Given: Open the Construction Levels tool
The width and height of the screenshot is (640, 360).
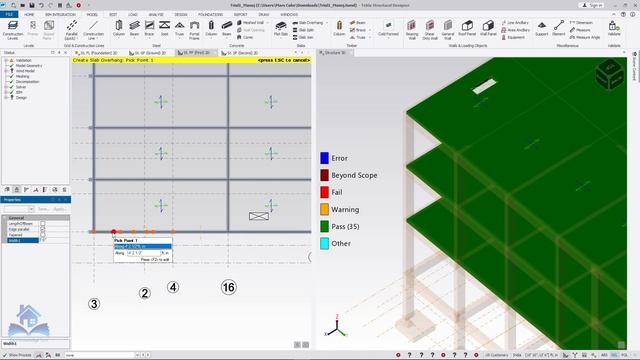Looking at the screenshot, I should (13, 29).
